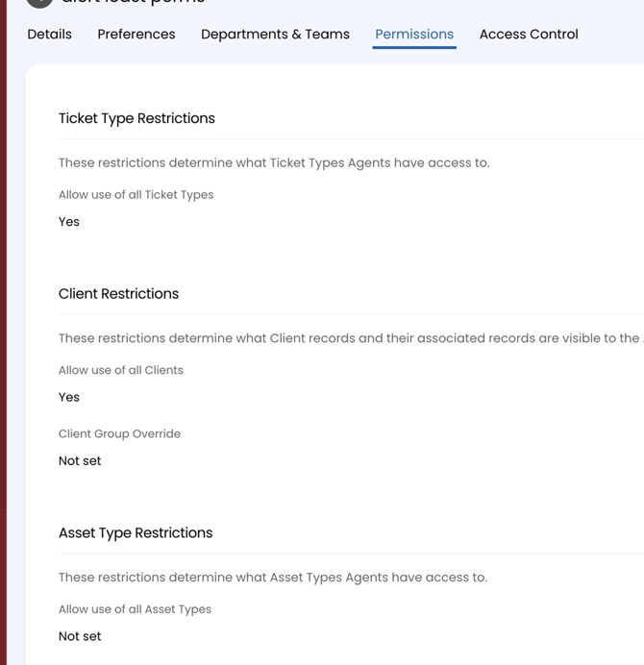
Task: Open the Departments & Teams tab
Action: pyautogui.click(x=275, y=34)
